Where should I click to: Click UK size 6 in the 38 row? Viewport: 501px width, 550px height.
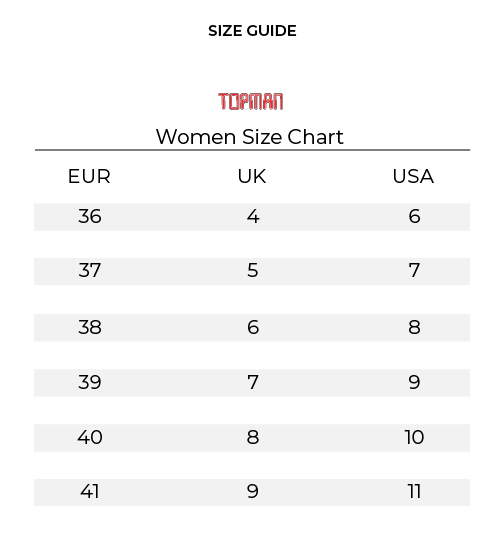pyautogui.click(x=253, y=327)
